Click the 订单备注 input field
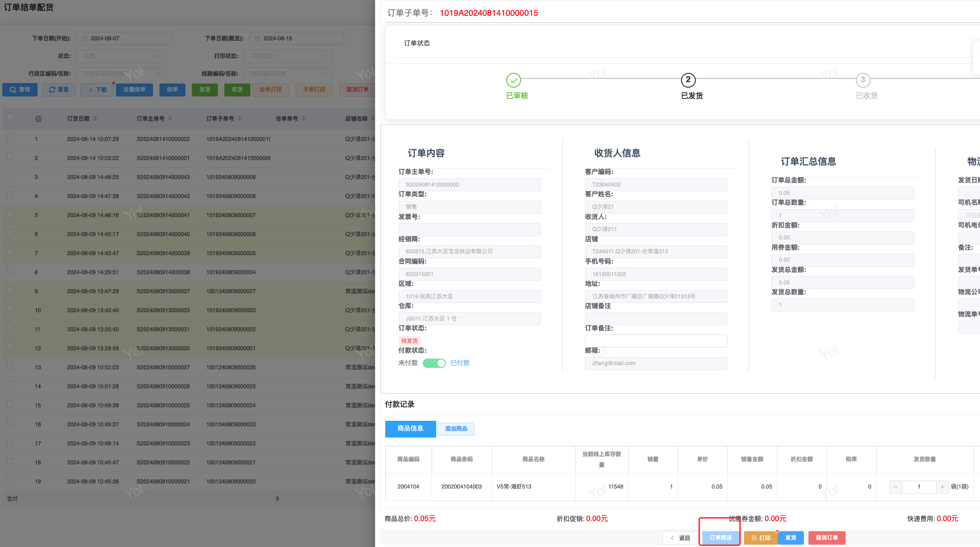Image resolution: width=980 pixels, height=547 pixels. [x=656, y=341]
